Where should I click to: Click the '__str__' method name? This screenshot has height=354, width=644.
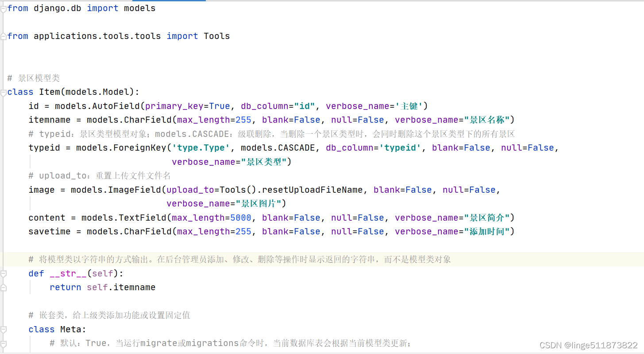pos(68,274)
